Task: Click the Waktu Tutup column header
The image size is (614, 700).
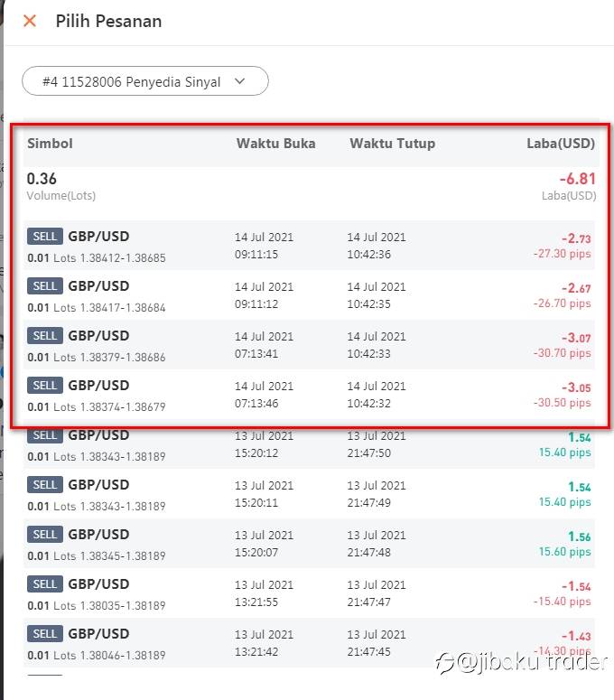Action: coord(392,144)
